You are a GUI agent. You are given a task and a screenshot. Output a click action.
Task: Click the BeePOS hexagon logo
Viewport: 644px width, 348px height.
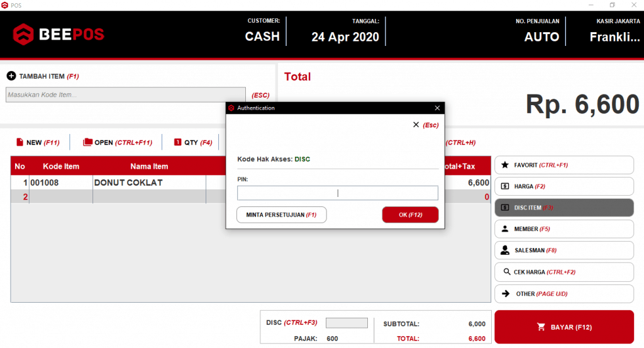click(23, 34)
